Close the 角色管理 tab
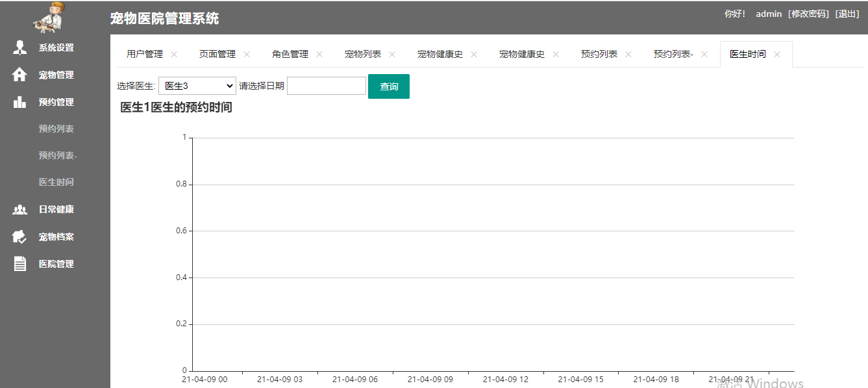This screenshot has width=868, height=388. tap(319, 55)
